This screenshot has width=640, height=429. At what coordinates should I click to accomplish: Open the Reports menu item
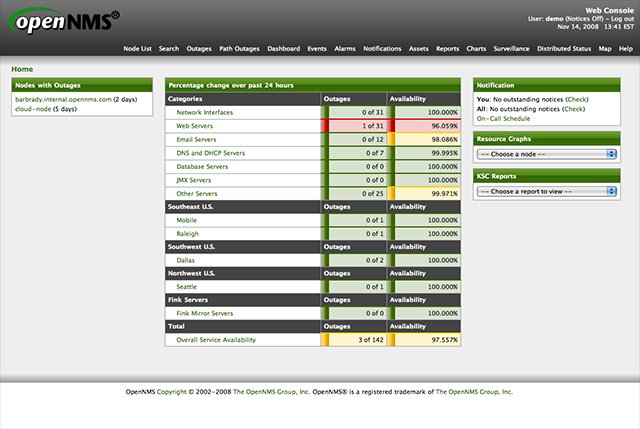coord(447,49)
